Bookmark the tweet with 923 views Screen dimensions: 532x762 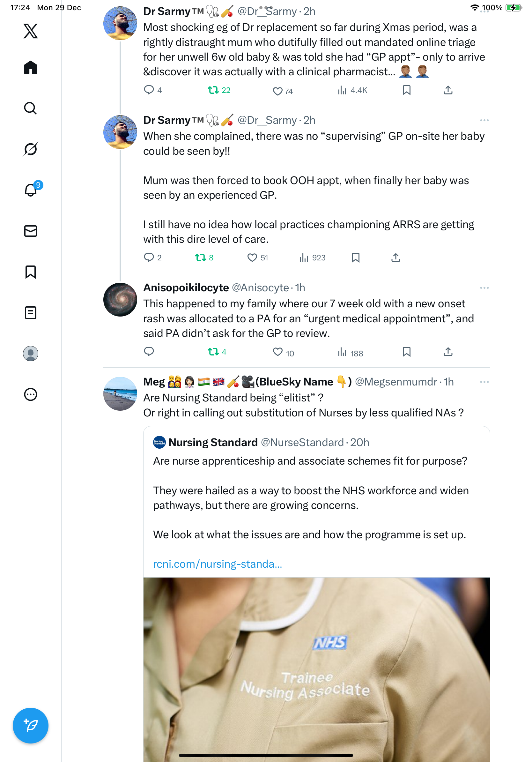point(356,258)
